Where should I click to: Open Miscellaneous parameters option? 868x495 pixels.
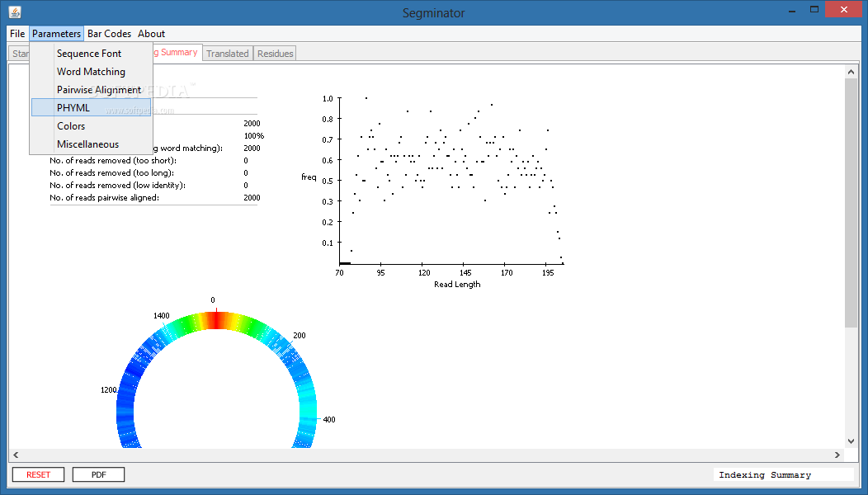tap(92, 144)
